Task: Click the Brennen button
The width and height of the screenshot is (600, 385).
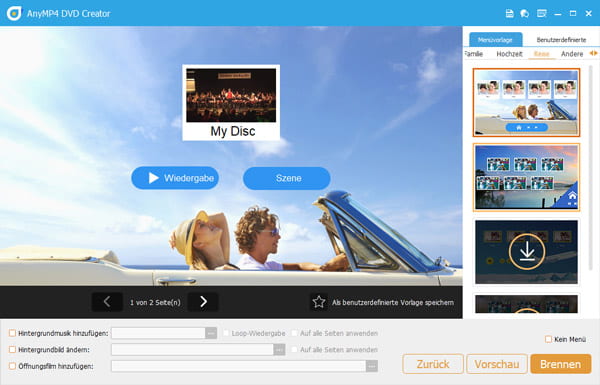Action: tap(561, 364)
